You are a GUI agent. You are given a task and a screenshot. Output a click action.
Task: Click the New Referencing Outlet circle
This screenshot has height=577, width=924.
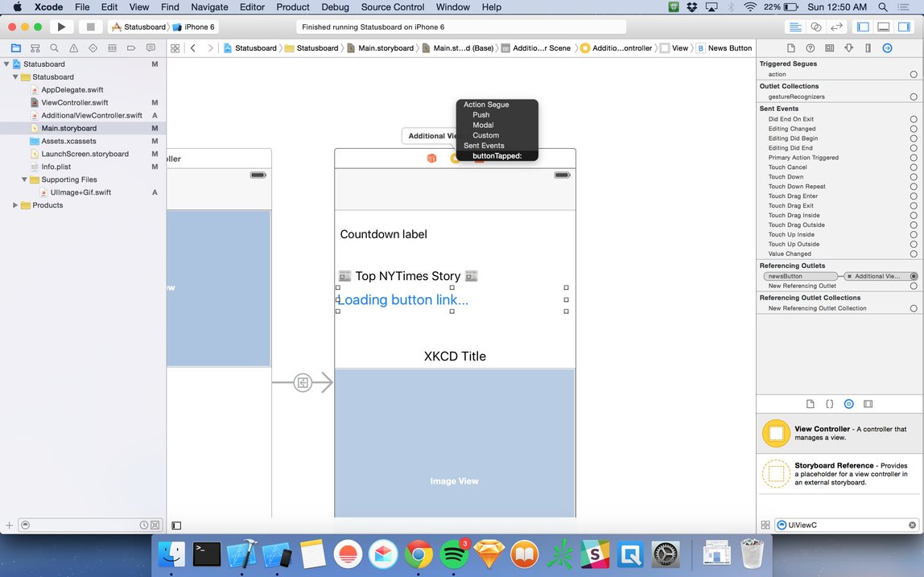coord(914,286)
